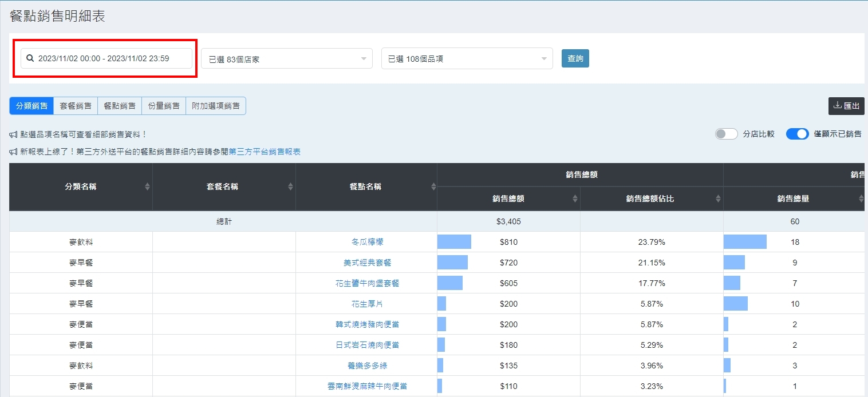The height and width of the screenshot is (397, 868).
Task: Click sort arrows for 餐點名稱 column
Action: click(x=433, y=187)
